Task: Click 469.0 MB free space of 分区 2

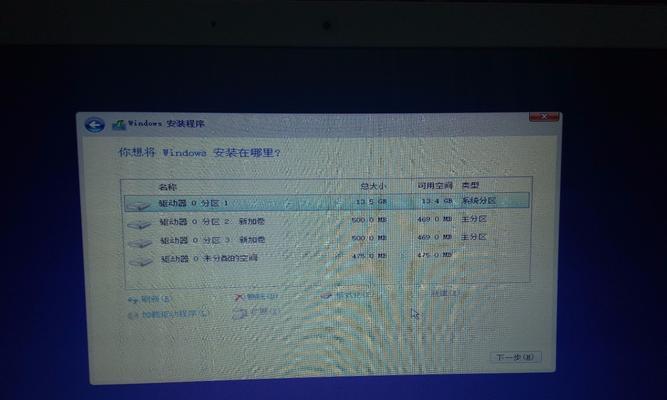Action: tap(435, 219)
